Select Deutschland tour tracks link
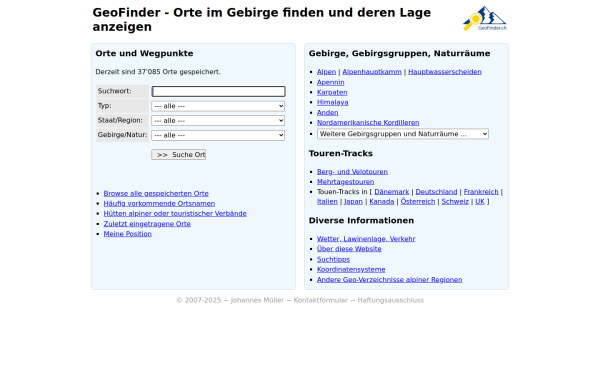The height and width of the screenshot is (375, 600). click(x=437, y=192)
